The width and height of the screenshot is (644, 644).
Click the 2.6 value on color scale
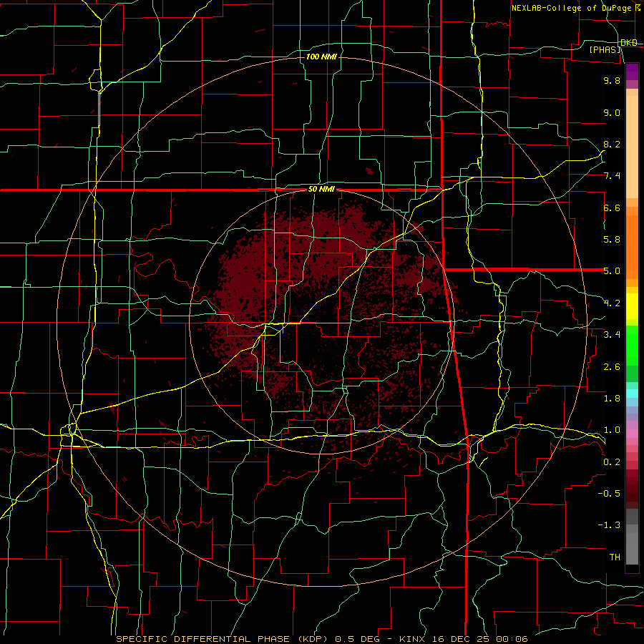tap(612, 367)
